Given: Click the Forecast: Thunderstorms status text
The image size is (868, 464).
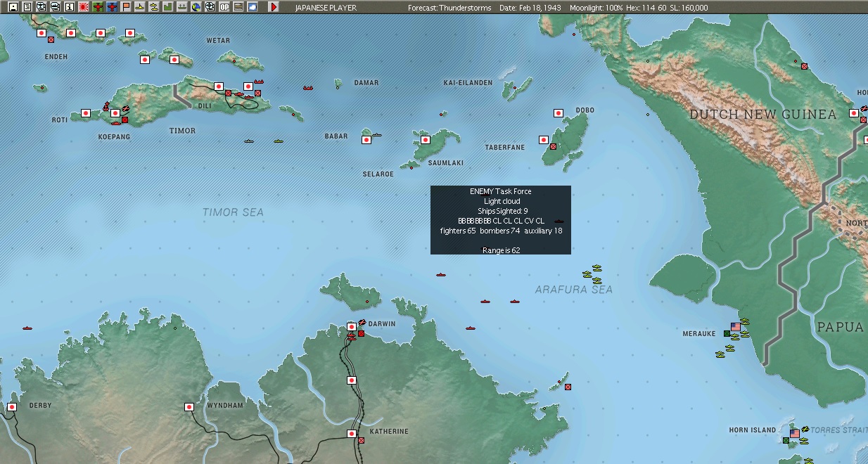Looking at the screenshot, I should click(449, 8).
